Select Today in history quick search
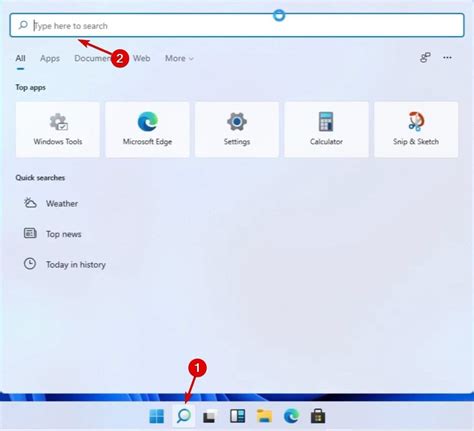The image size is (474, 431). [x=76, y=265]
